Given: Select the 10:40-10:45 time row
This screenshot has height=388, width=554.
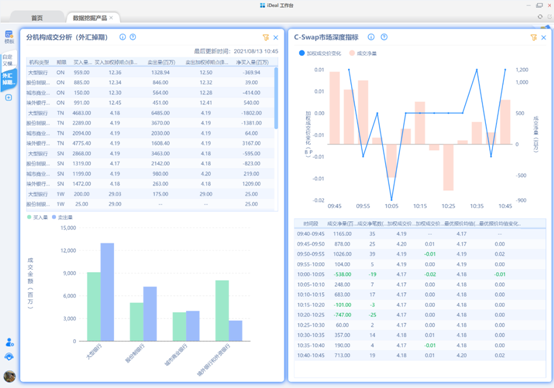Looking at the screenshot, I should point(420,355).
